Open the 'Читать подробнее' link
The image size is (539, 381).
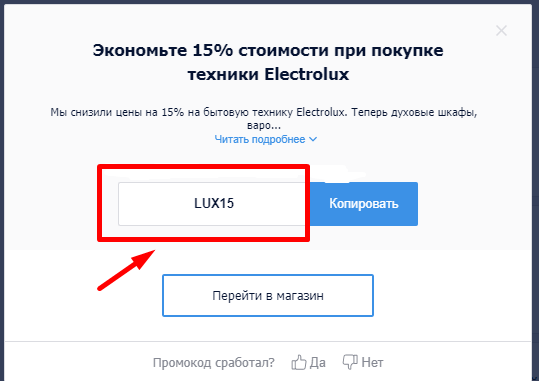coord(260,139)
